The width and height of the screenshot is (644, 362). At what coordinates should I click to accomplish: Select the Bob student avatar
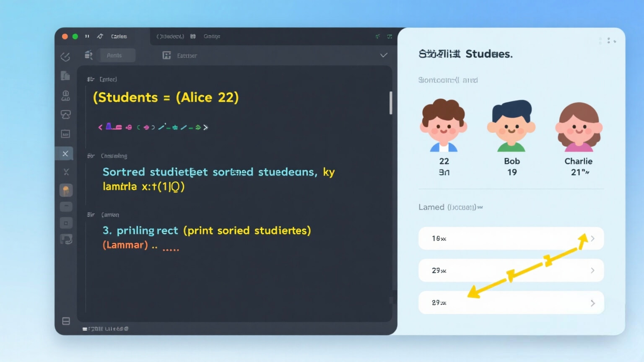click(x=511, y=126)
